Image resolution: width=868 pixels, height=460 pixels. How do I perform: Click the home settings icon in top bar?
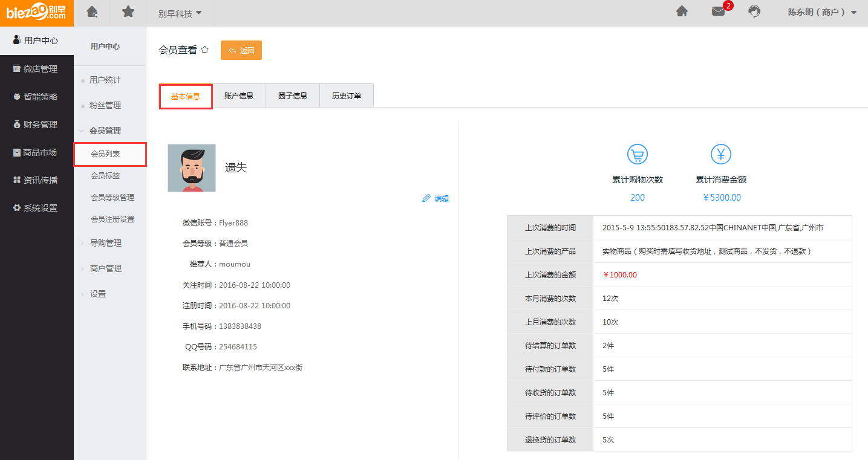[x=92, y=12]
